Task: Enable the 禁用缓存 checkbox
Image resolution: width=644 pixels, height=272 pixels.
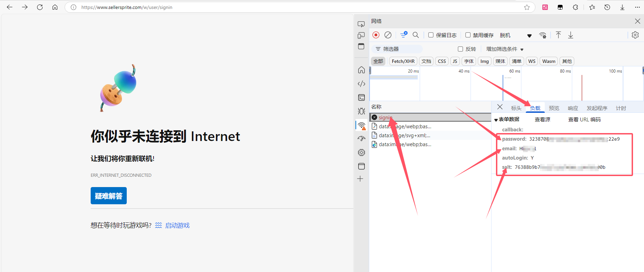Action: click(x=468, y=35)
